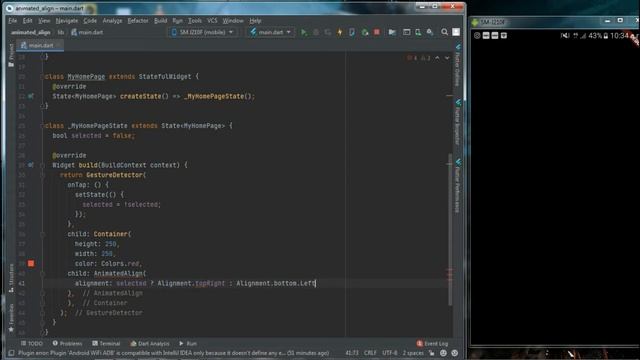Select the main.dart editor tab
640x360 pixels.
point(41,45)
